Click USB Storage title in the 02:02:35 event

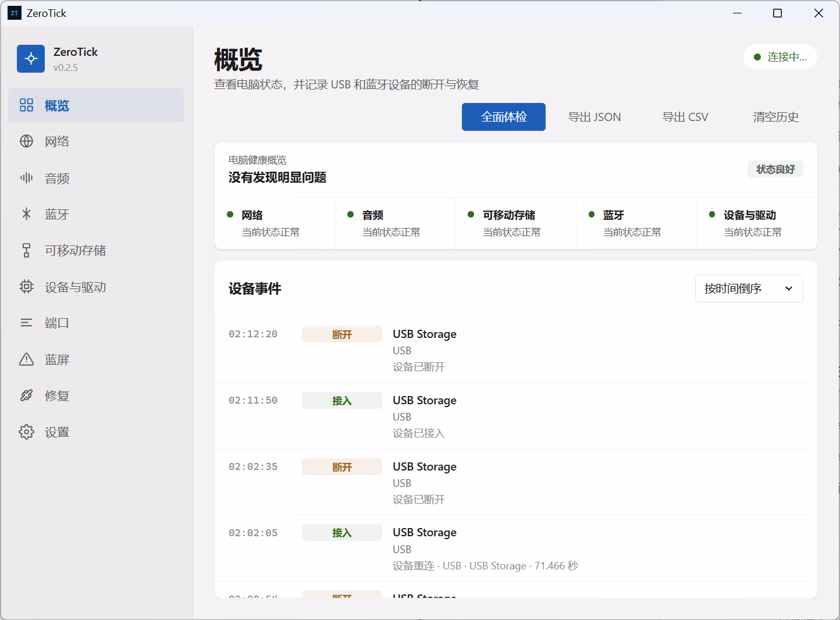[x=425, y=466]
